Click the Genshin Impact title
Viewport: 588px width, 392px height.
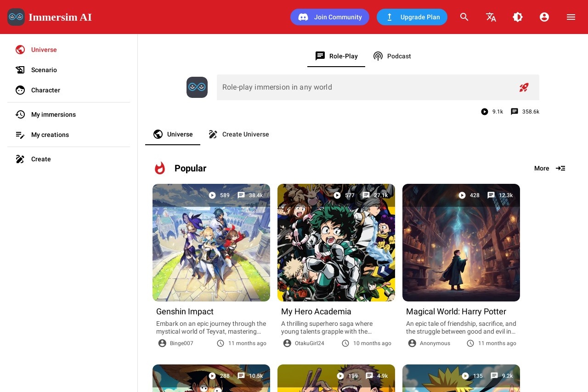click(x=185, y=312)
